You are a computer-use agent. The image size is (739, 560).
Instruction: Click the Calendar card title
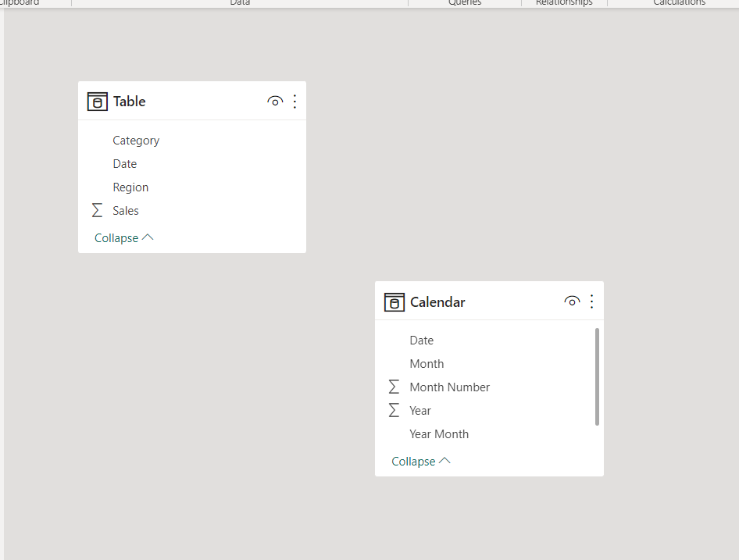437,302
